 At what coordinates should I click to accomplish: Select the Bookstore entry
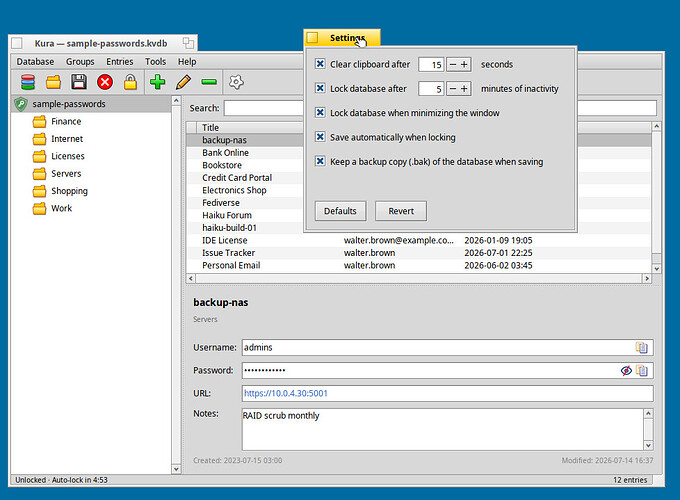click(x=245, y=165)
